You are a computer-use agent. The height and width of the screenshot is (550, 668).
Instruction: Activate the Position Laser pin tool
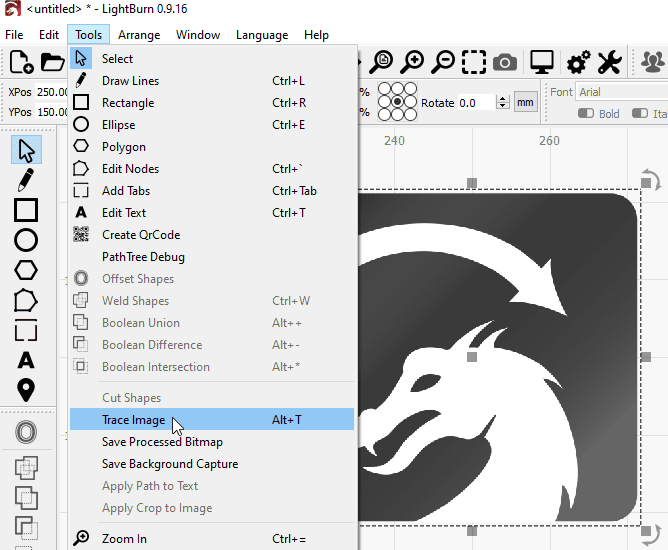(26, 390)
